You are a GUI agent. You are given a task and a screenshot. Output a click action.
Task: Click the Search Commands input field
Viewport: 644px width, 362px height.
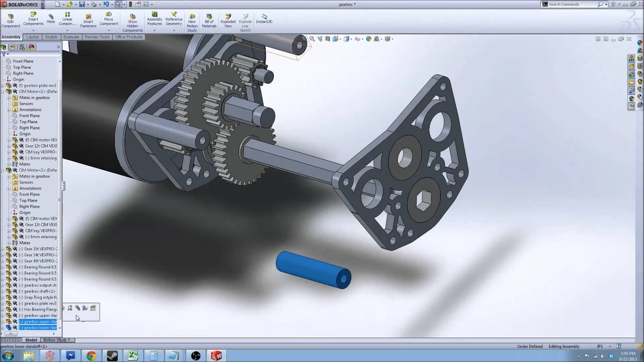click(572, 4)
